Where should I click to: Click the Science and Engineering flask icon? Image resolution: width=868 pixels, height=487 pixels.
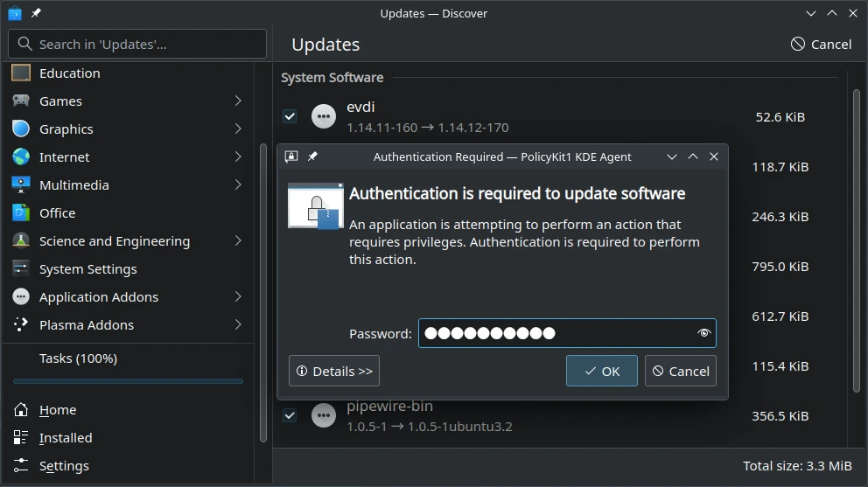(21, 241)
